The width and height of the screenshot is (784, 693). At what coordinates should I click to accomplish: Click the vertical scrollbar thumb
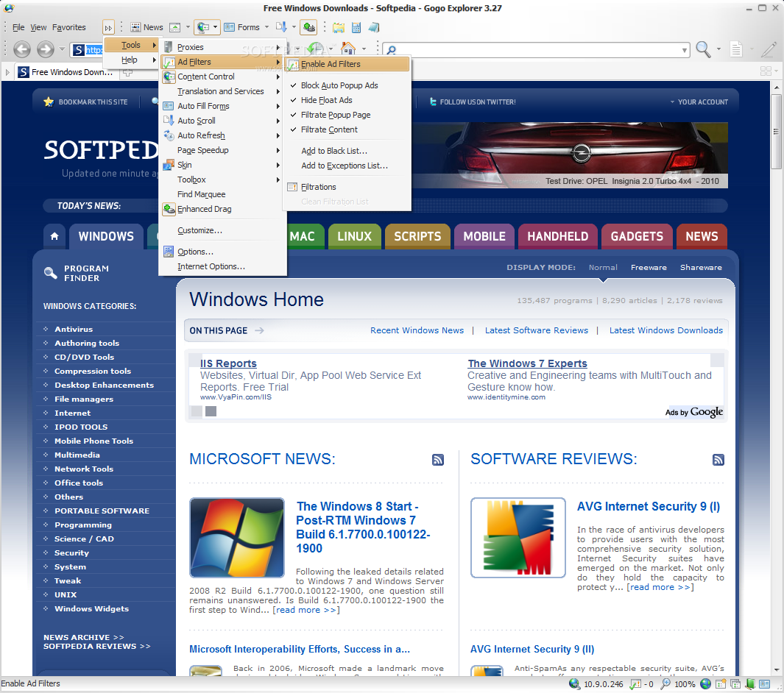(776, 132)
